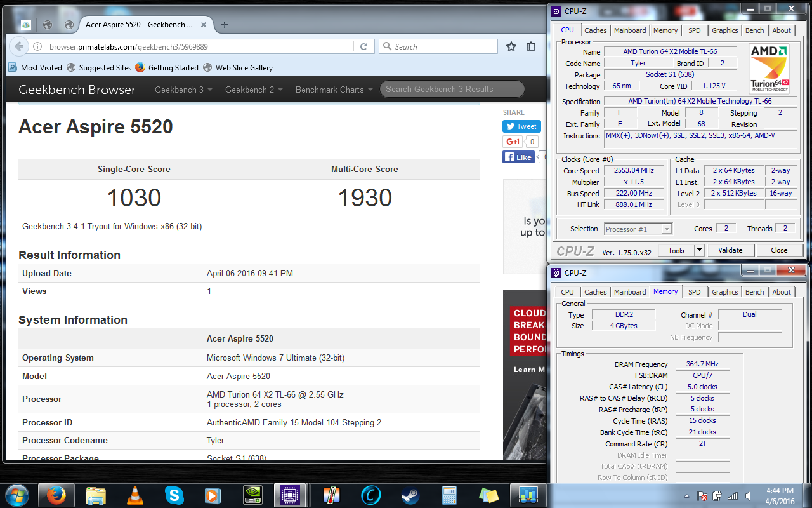Viewport: 812px width, 508px height.
Task: Open SPD tab in top CPU-Z window
Action: (x=695, y=30)
